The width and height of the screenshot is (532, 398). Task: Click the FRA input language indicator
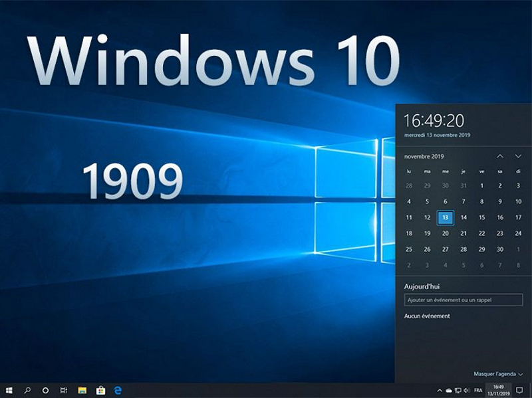[478, 390]
